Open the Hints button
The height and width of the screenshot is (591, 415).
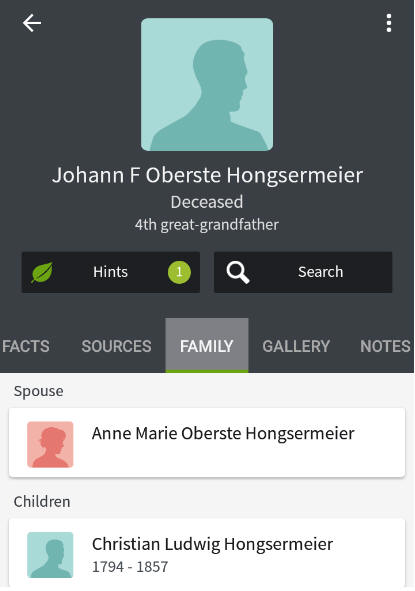(x=111, y=272)
